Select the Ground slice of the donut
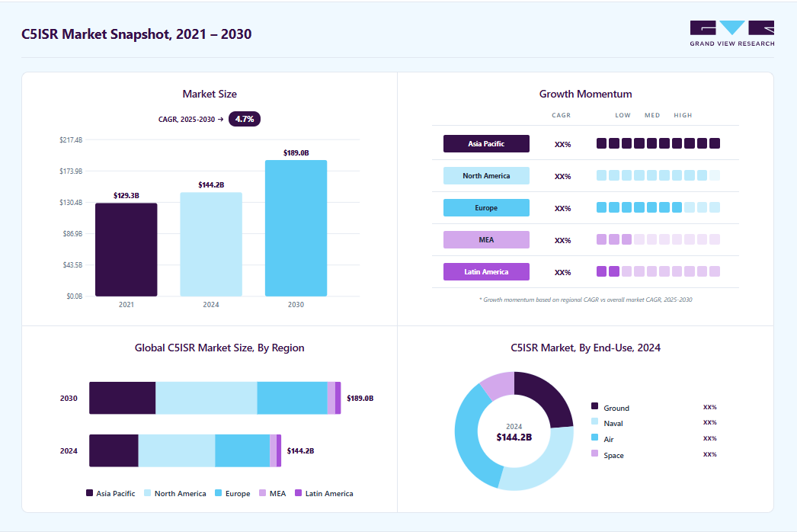Screen dimensions: 797x532 click(549, 397)
